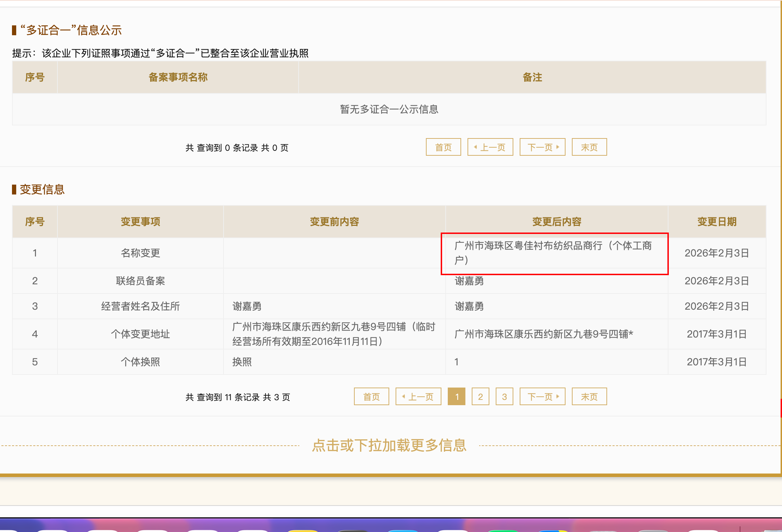Click 末页 in 多证合一 pagination

(589, 147)
